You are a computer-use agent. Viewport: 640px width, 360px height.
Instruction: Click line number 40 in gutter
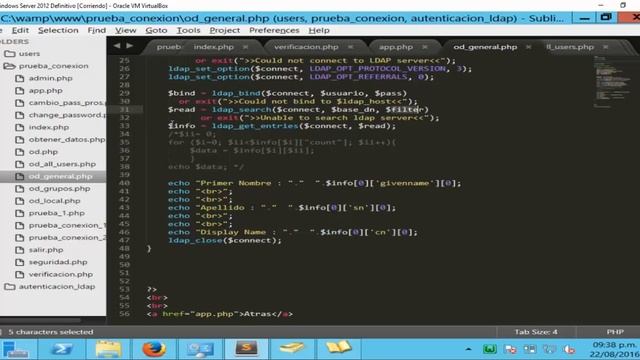coord(124,183)
